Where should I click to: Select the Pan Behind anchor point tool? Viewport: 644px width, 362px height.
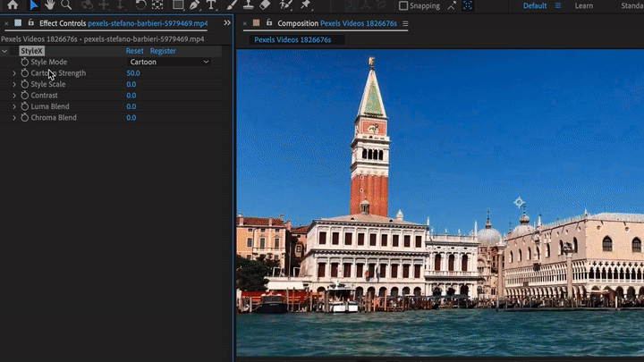point(157,5)
